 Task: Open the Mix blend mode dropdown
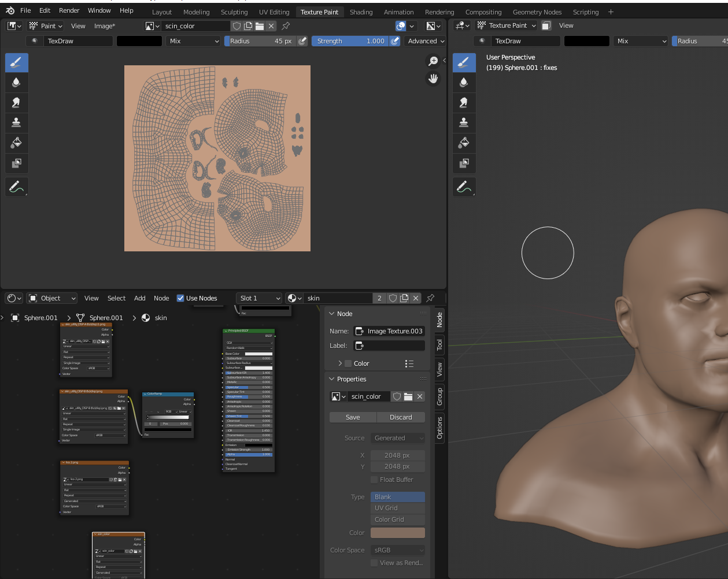click(x=193, y=41)
